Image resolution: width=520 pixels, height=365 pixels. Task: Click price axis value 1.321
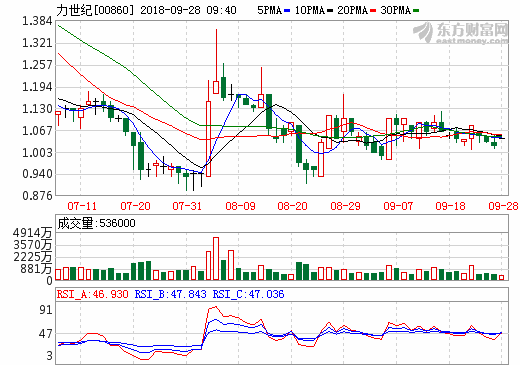pyautogui.click(x=37, y=43)
